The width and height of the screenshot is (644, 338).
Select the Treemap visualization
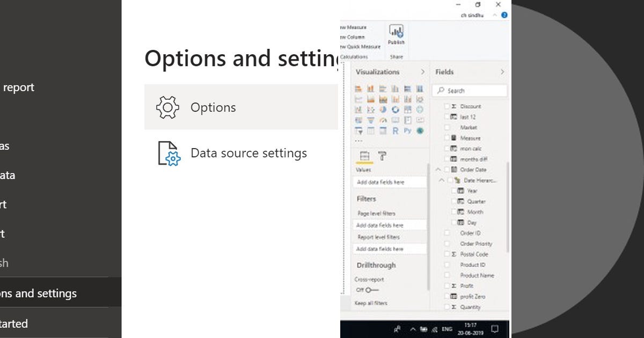tap(408, 109)
